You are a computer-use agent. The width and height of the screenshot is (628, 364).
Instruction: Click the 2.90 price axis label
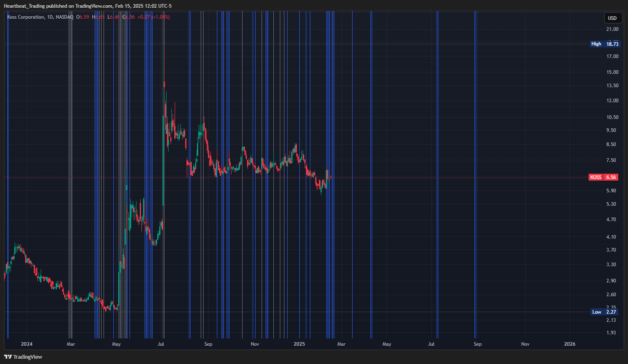click(x=611, y=281)
